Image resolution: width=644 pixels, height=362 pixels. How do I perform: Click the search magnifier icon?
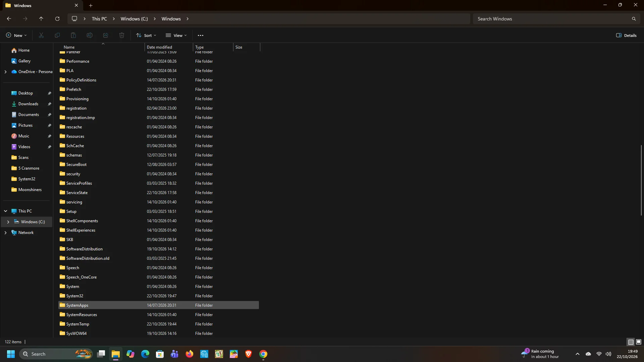634,19
